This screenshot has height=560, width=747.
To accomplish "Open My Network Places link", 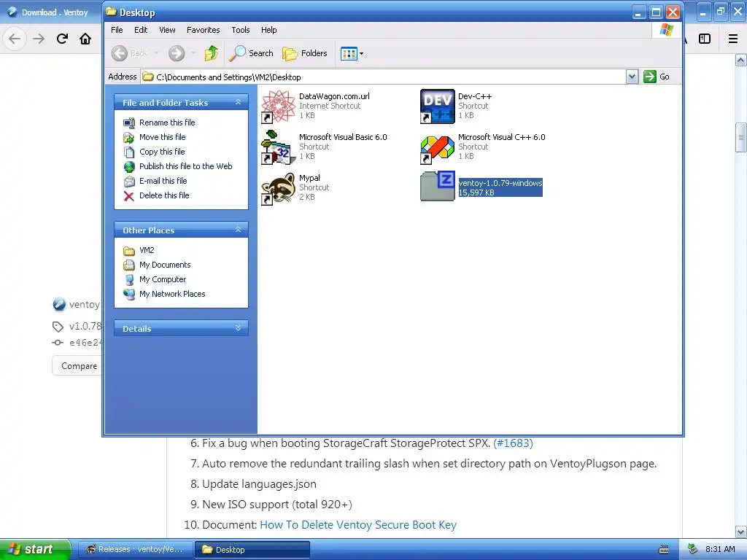I will [x=172, y=294].
